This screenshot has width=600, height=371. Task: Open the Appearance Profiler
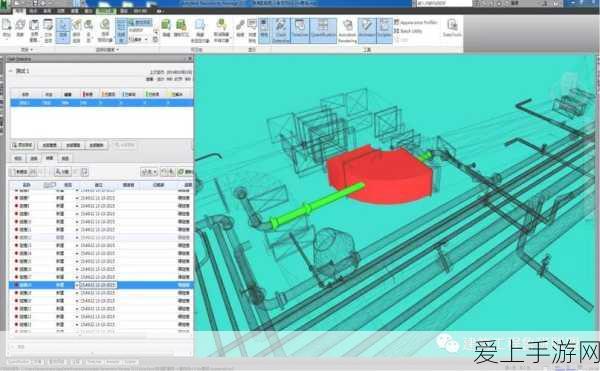point(416,23)
